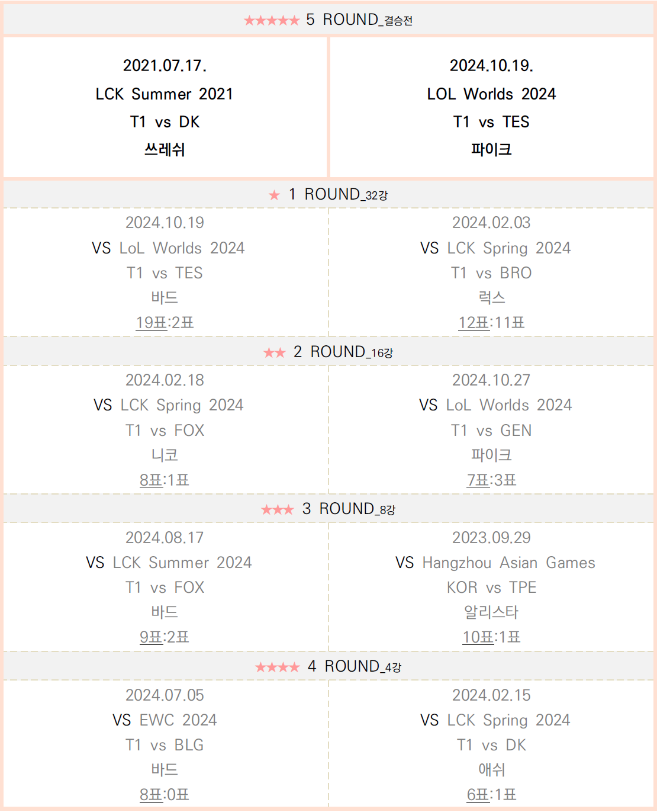Click the 7표 vote link under 파이크
Screen dimensions: 657x812
[x=478, y=480]
